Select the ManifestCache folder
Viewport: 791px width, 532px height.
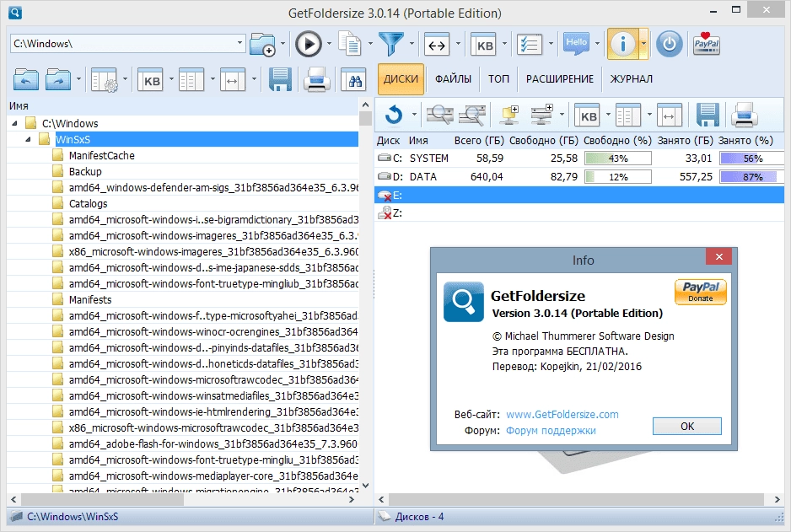click(101, 156)
